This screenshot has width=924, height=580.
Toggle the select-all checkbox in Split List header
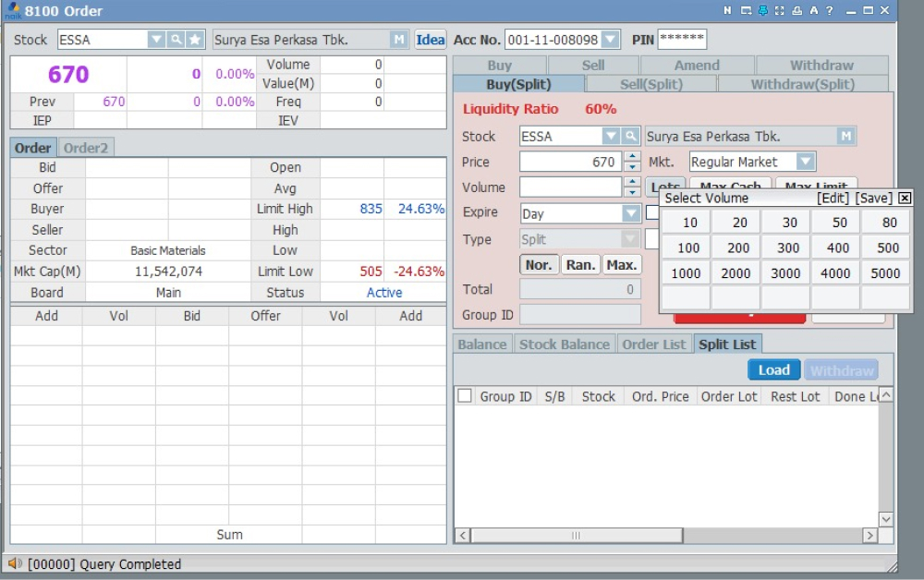(x=465, y=396)
